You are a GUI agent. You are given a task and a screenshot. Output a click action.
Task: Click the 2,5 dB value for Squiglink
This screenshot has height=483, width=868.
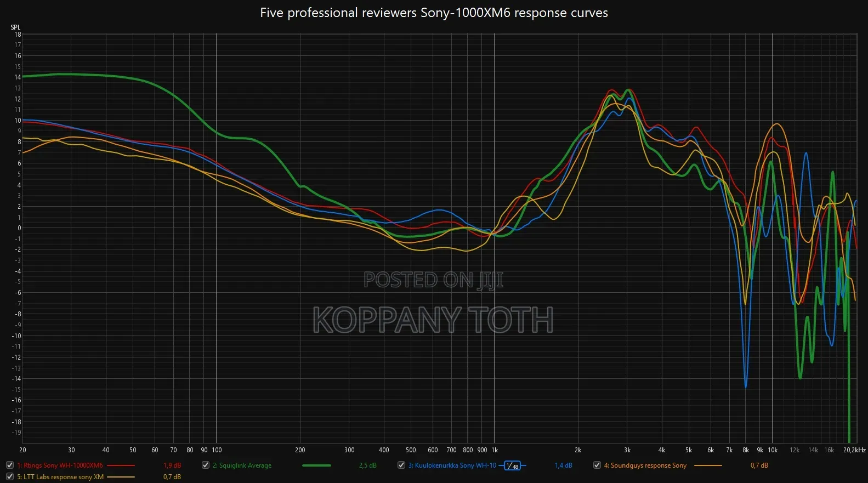(x=368, y=465)
